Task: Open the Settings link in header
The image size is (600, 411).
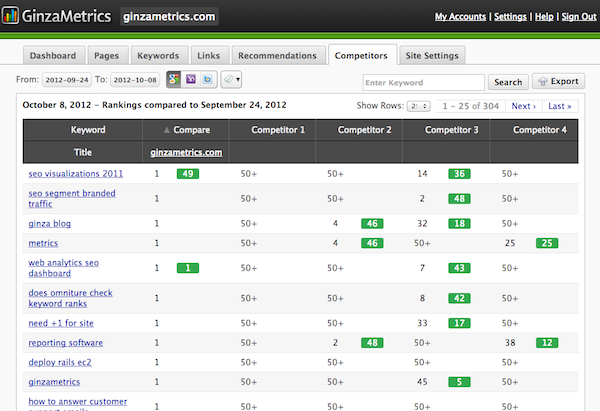Action: [510, 17]
